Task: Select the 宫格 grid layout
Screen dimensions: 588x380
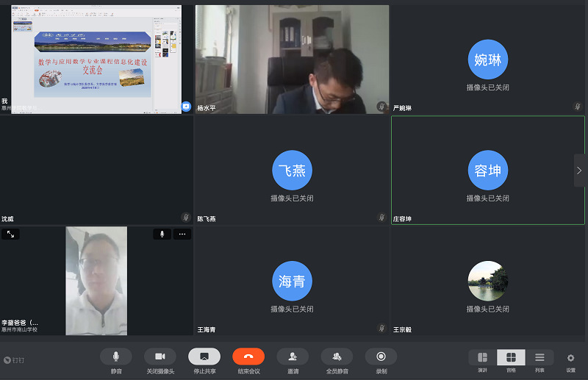Action: coord(511,357)
